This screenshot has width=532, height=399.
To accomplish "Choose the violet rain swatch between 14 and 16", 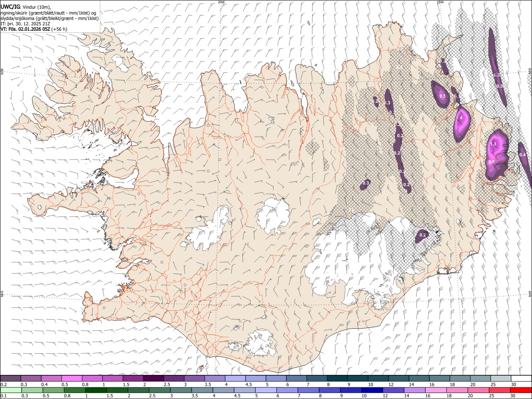I will [414, 390].
